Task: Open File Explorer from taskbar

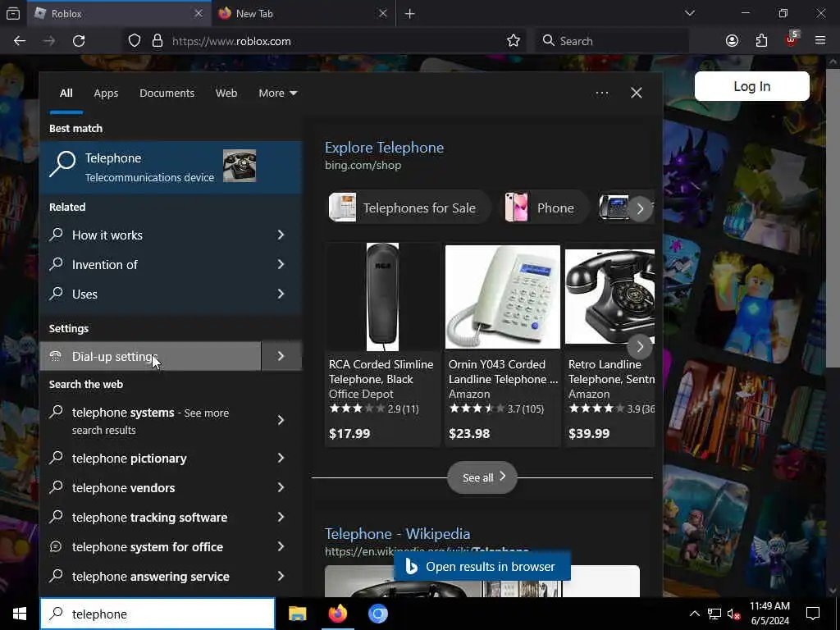Action: point(297,614)
